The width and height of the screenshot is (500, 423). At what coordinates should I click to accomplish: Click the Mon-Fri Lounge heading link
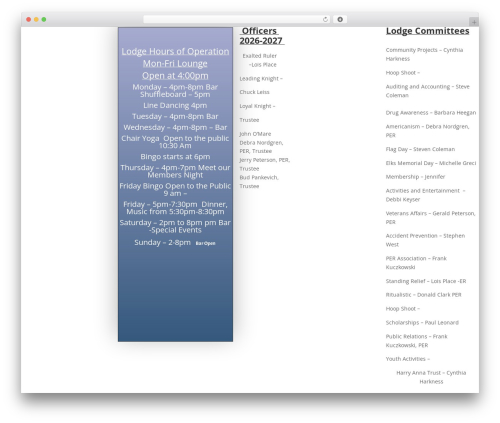[x=175, y=64]
